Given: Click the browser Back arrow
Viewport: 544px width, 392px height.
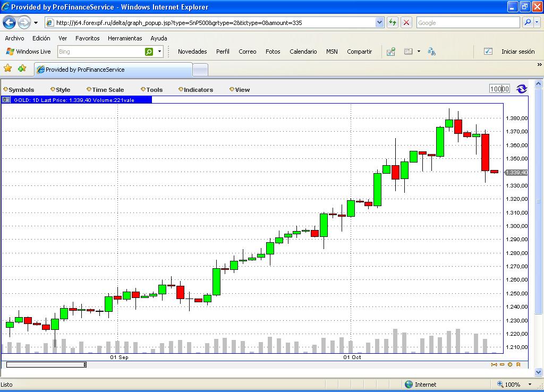Looking at the screenshot, I should point(10,22).
